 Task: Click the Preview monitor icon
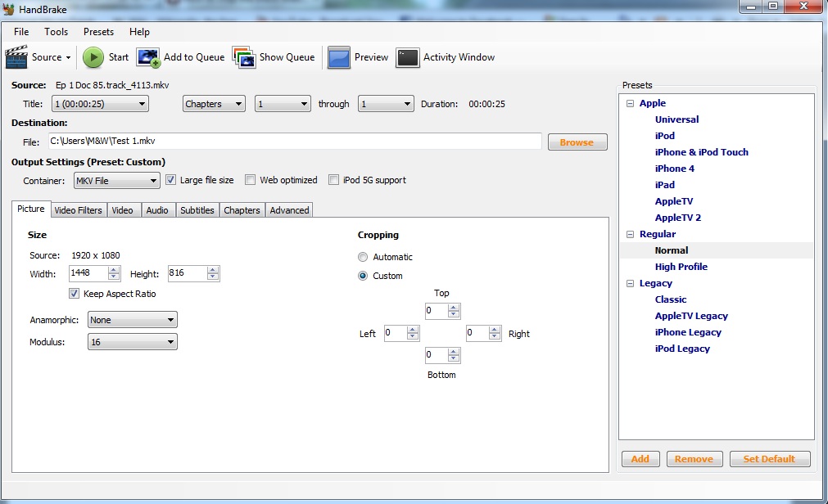338,57
